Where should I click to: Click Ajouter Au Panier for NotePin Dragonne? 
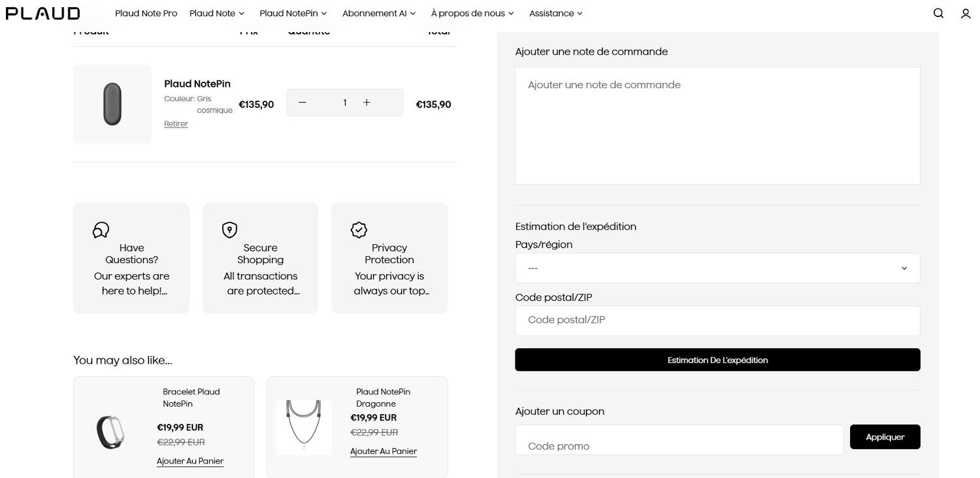pyautogui.click(x=383, y=451)
